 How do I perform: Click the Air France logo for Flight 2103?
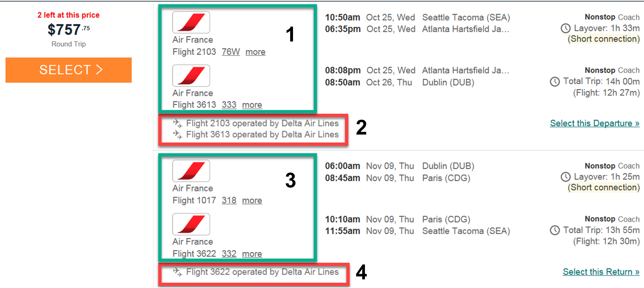[x=191, y=22]
